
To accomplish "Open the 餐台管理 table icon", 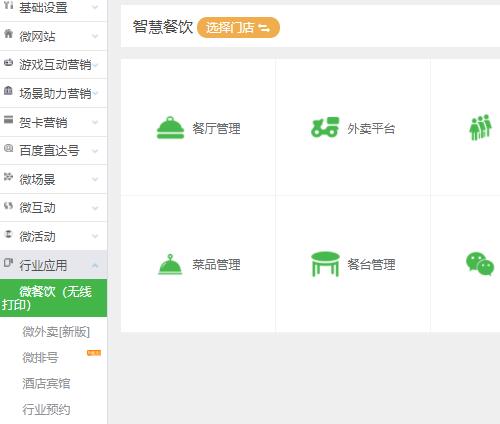I will [325, 264].
